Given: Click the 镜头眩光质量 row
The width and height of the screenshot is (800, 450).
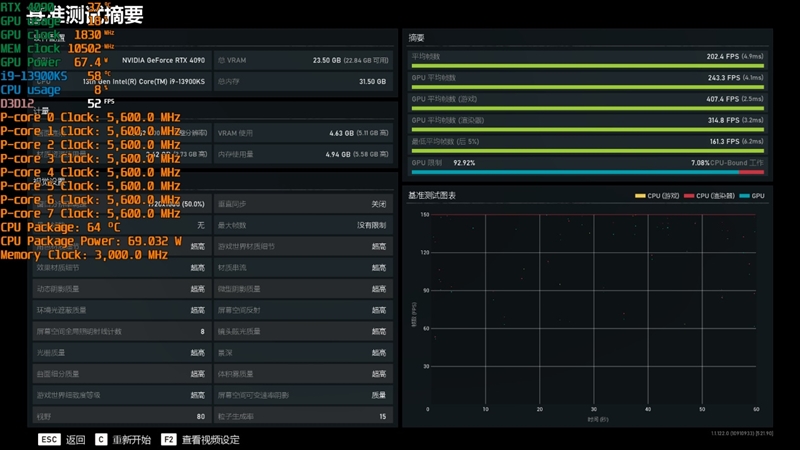Looking at the screenshot, I should pos(303,332).
